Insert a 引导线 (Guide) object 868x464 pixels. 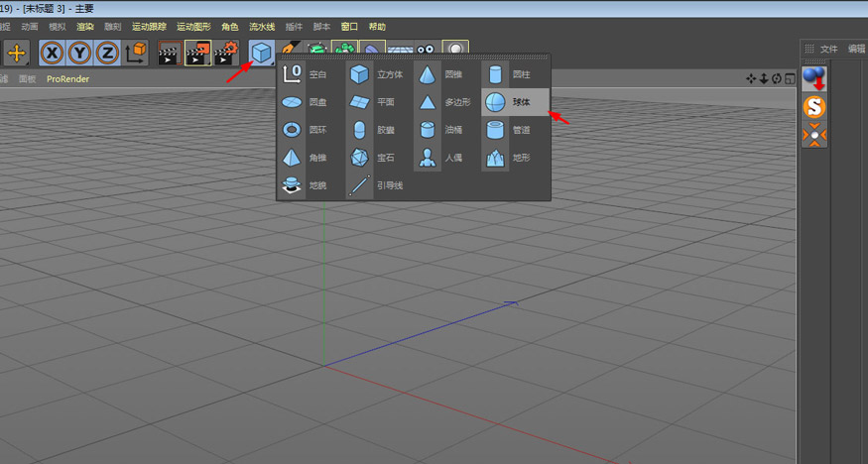(x=376, y=185)
